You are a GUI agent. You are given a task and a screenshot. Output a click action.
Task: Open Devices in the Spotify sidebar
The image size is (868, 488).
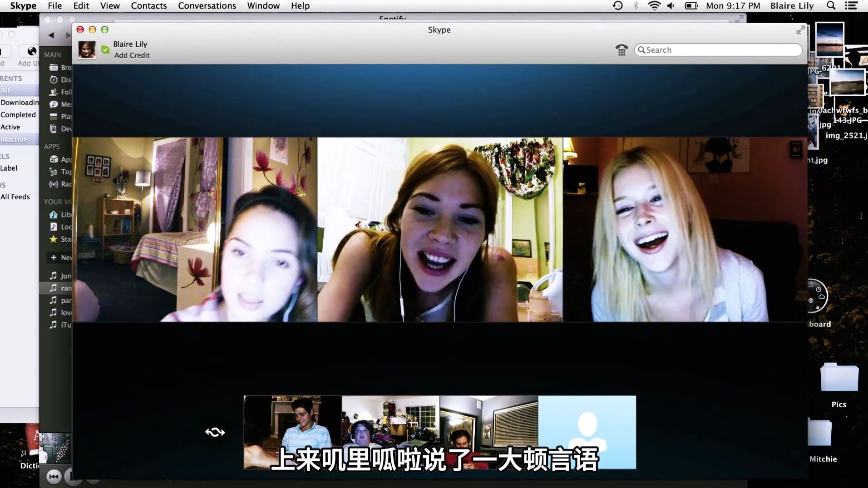60,129
